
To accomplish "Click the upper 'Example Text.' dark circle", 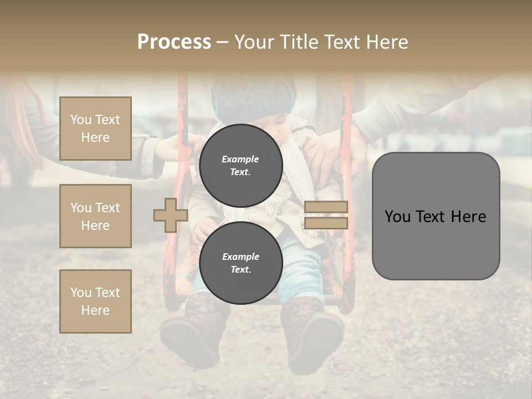I will click(241, 166).
